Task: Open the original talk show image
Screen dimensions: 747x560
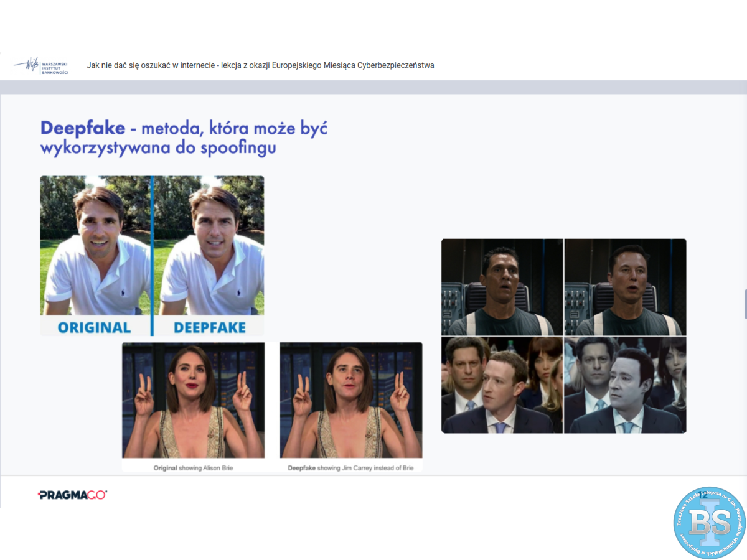Action: point(193,400)
